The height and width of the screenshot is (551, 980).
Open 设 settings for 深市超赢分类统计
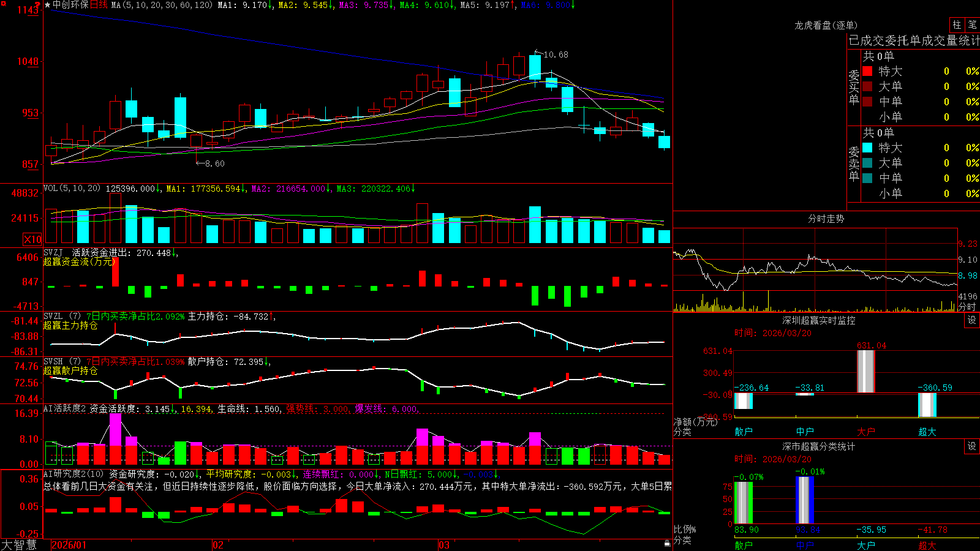(972, 446)
